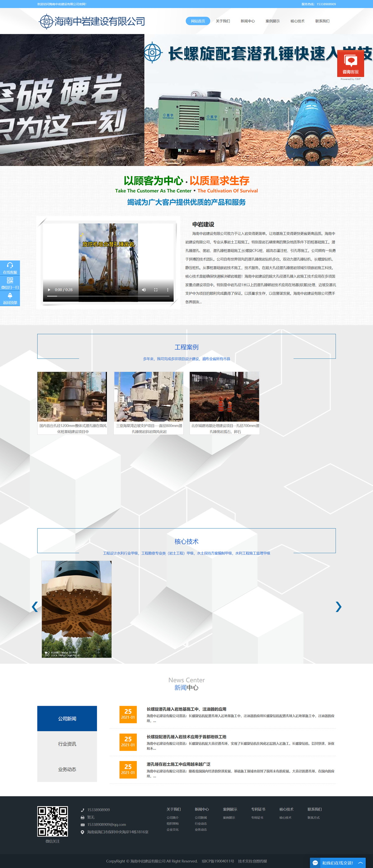Show previous slide with left carousel arrow
The height and width of the screenshot is (868, 373).
[35, 607]
